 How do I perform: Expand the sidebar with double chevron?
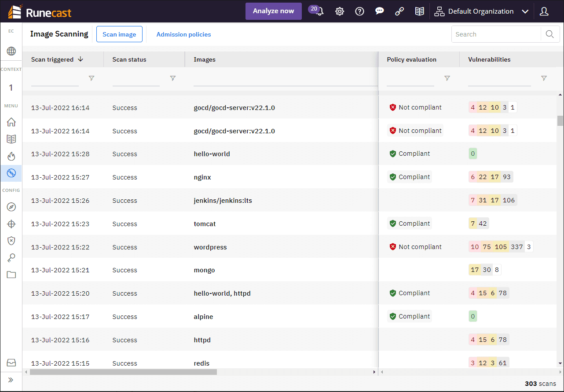(x=11, y=380)
